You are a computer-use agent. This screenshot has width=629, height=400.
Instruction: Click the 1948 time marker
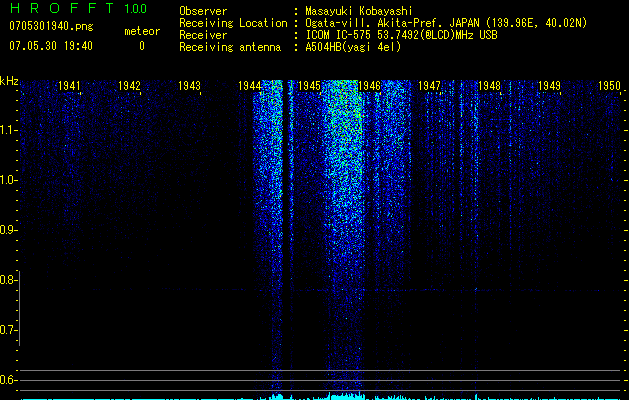tap(489, 86)
